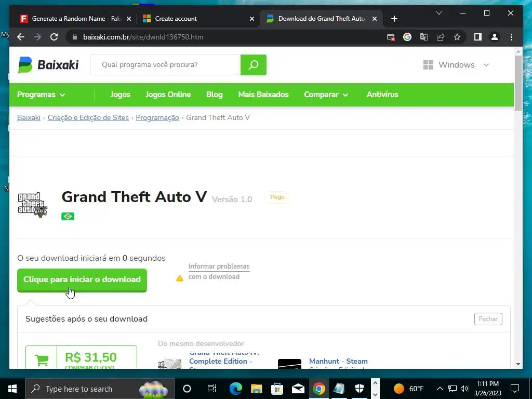This screenshot has width=532, height=399.
Task: Click the taskbar clock showing 1:11 PM
Action: click(487, 389)
